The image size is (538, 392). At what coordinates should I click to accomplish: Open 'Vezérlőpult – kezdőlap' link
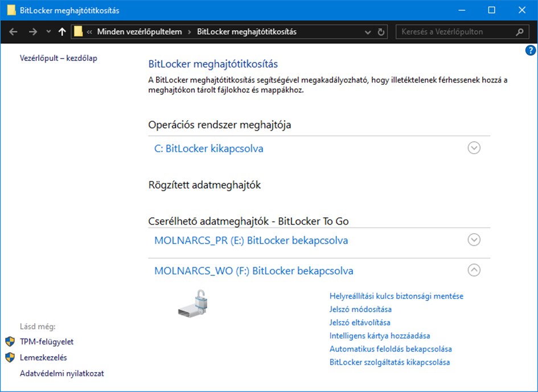pyautogui.click(x=58, y=58)
